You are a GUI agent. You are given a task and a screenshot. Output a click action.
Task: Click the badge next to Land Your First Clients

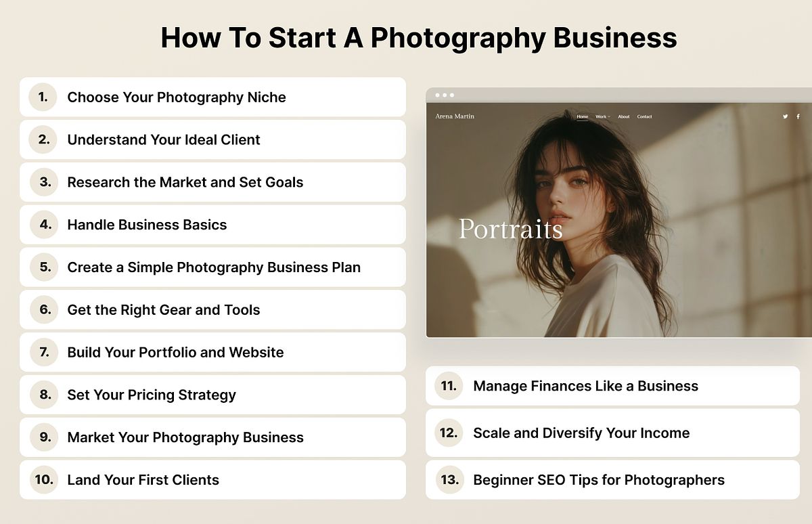[43, 480]
